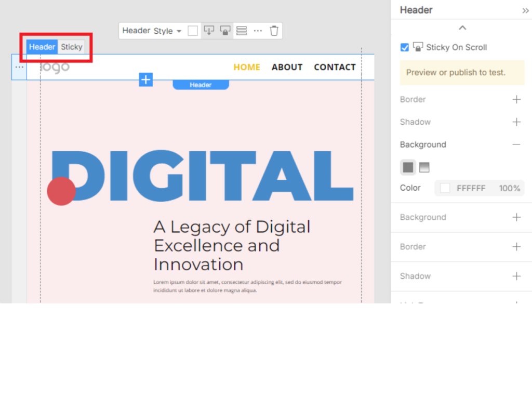Image resolution: width=532 pixels, height=396 pixels.
Task: Click the FFFFFF hex color field
Action: click(471, 188)
